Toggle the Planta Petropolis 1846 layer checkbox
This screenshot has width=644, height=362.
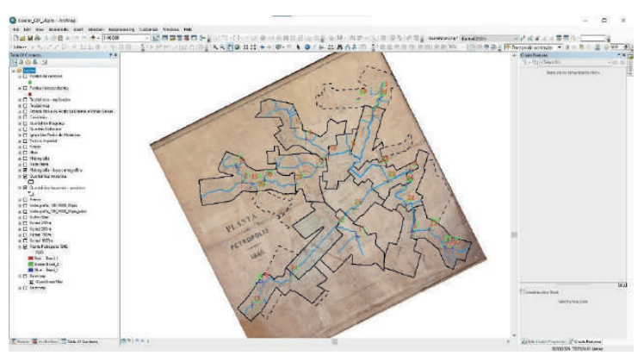[24, 247]
